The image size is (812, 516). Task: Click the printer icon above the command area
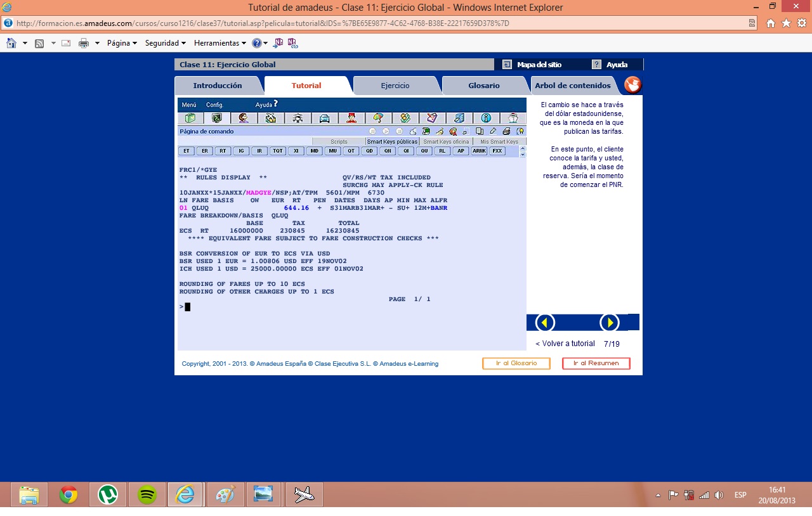click(x=507, y=131)
